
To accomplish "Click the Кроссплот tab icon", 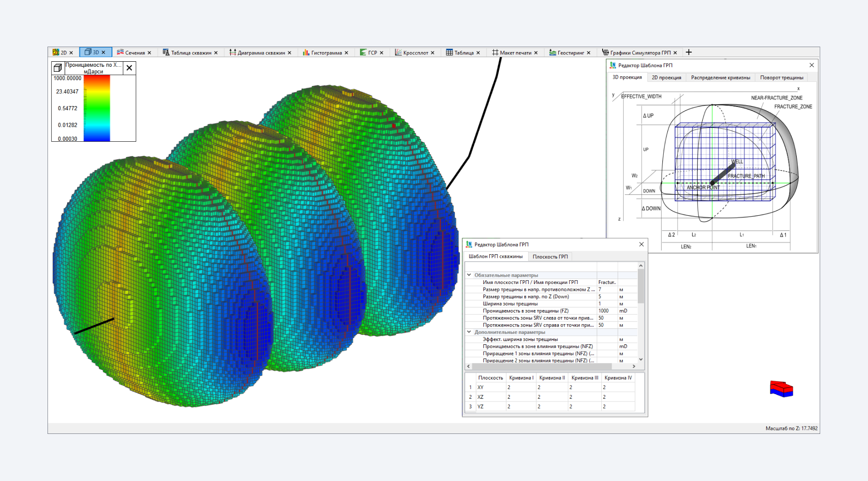I will point(398,53).
